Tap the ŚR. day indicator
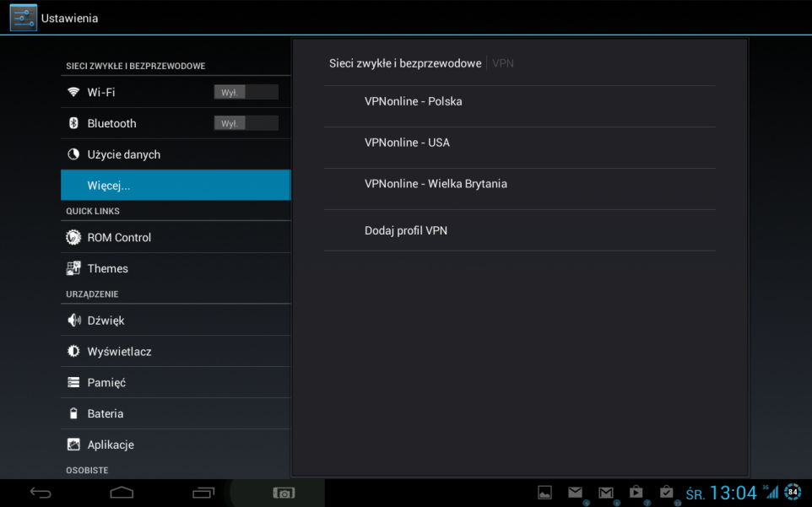Viewport: 812px width, 507px height. pos(695,494)
